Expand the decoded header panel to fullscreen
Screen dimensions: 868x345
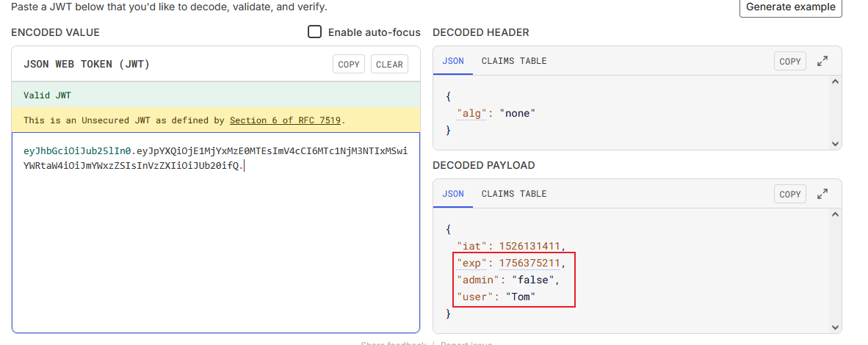click(822, 62)
